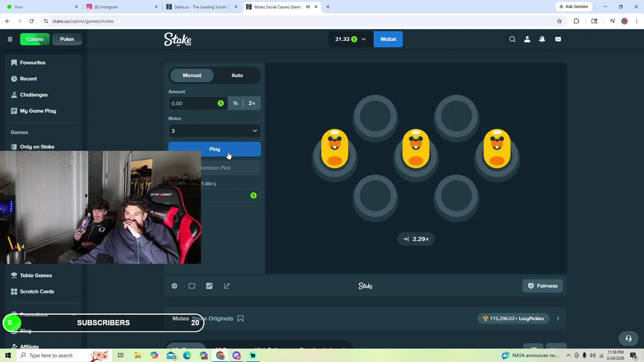The image size is (644, 362).
Task: Open Windows notification center icon
Action: pyautogui.click(x=633, y=355)
